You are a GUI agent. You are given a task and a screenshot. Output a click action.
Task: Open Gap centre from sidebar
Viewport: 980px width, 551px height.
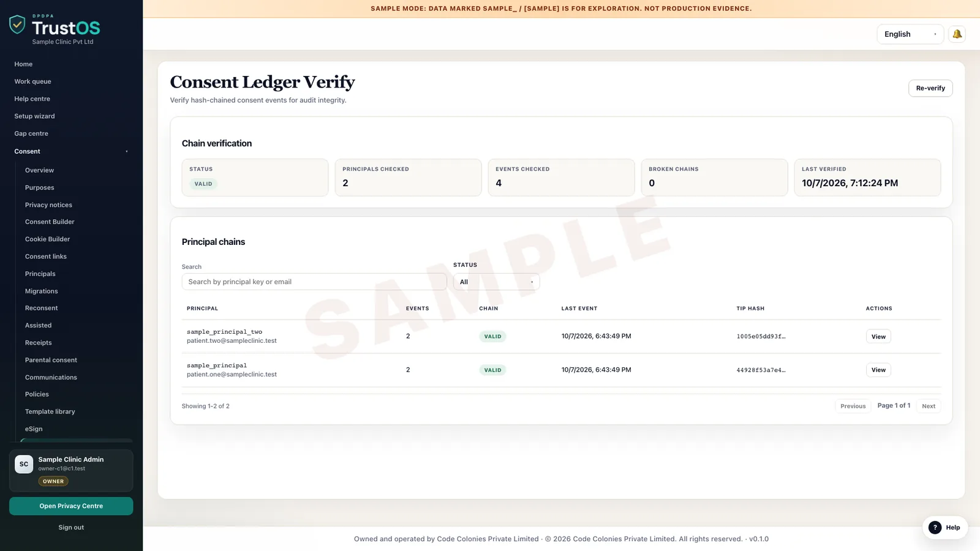(31, 133)
